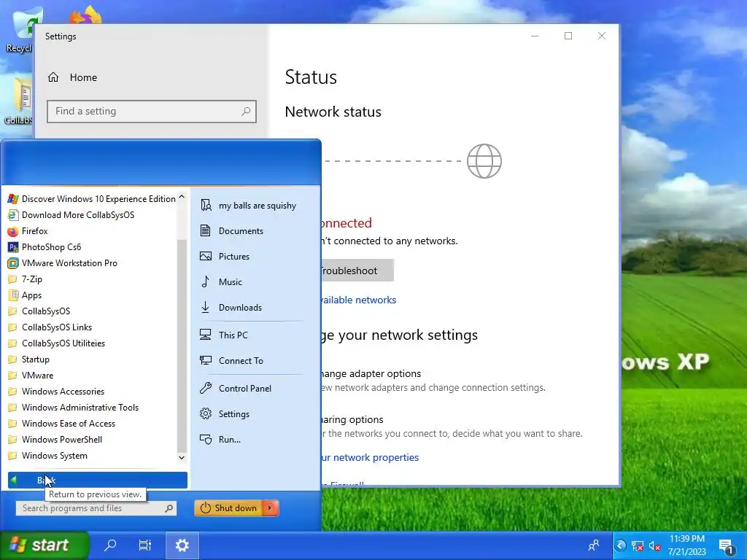Click the Home icon in Settings

pyautogui.click(x=53, y=77)
